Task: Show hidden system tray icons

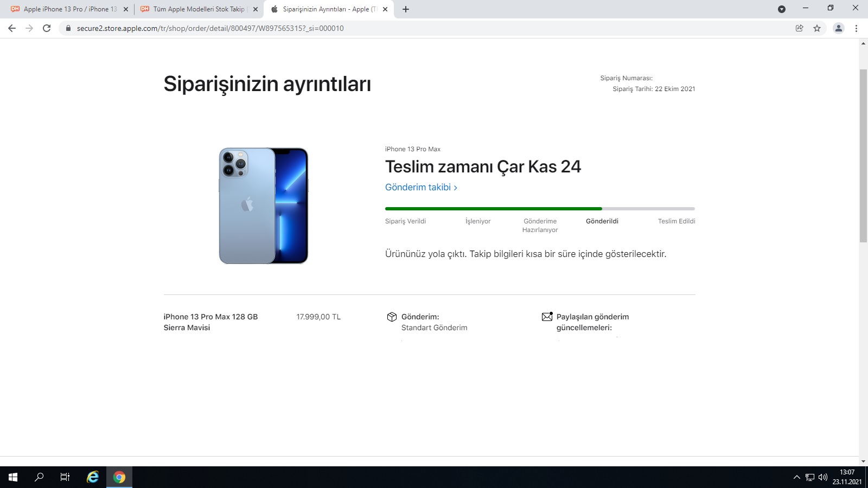Action: click(796, 477)
